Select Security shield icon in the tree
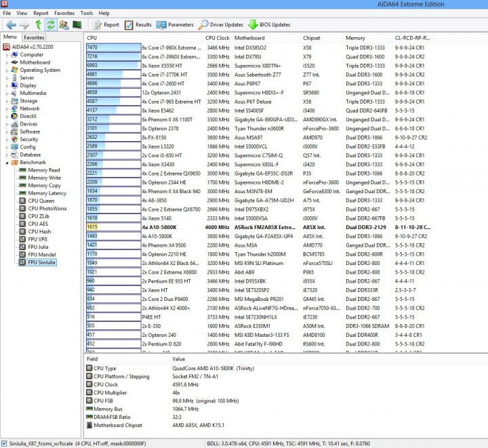Image resolution: width=488 pixels, height=448 pixels. click(x=14, y=140)
